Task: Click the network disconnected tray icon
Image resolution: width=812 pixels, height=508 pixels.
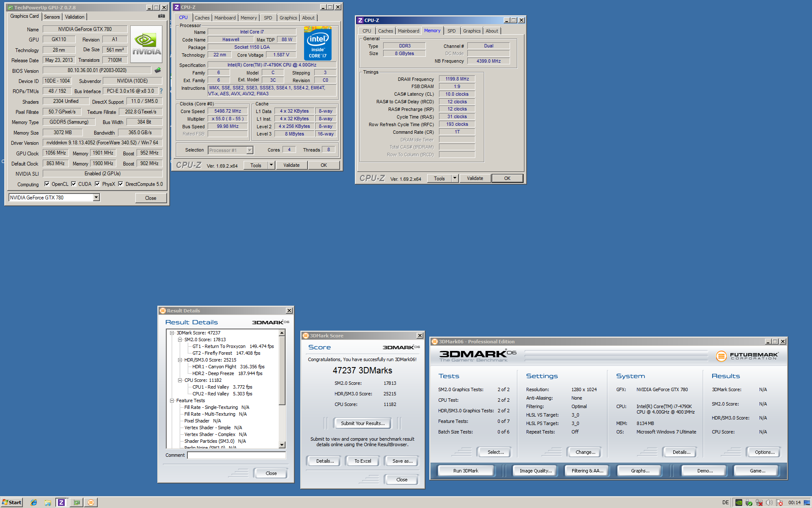Action: point(759,502)
